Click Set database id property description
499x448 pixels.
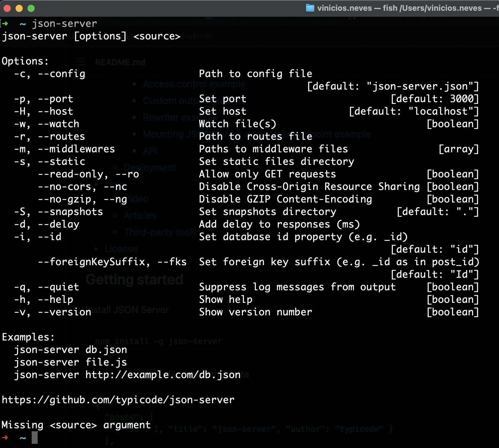(x=304, y=237)
